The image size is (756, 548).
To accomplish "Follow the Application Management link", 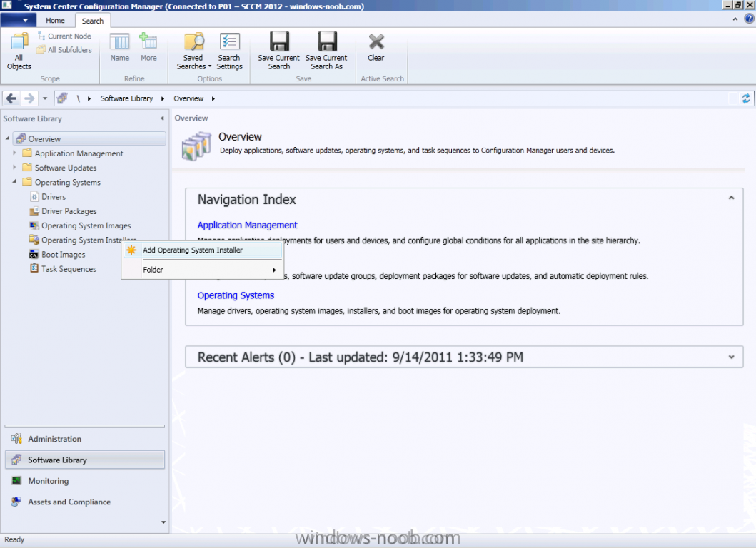I will point(247,225).
